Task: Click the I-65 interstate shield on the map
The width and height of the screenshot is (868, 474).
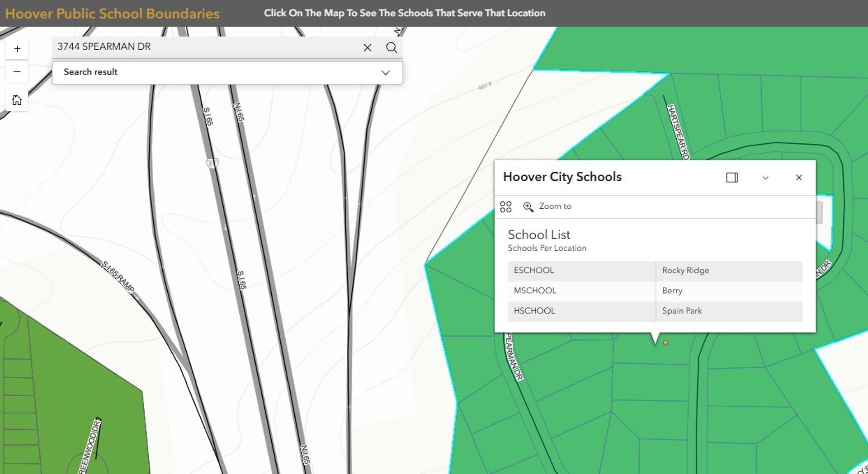Action: click(x=212, y=163)
